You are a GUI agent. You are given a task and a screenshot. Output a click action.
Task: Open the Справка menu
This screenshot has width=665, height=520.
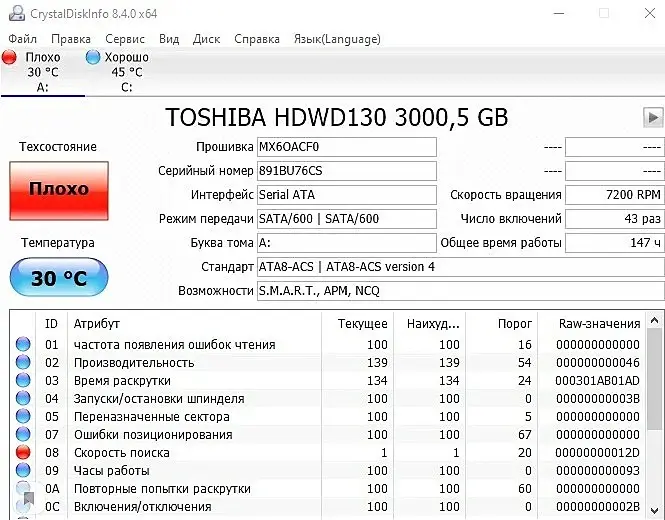[257, 39]
